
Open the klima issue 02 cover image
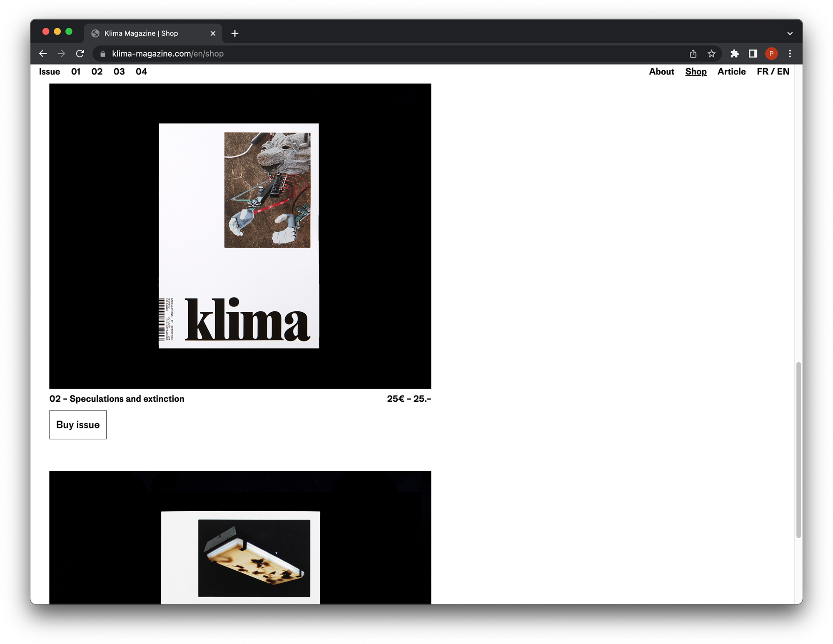240,236
